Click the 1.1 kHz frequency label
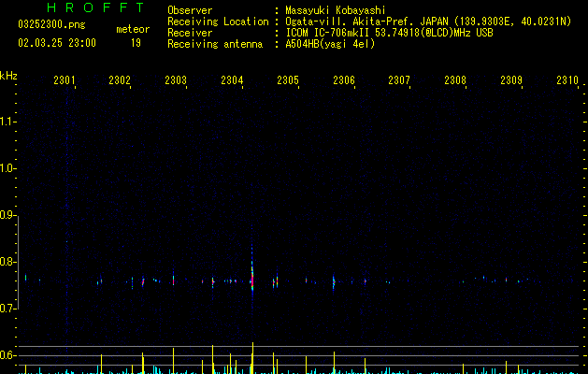Screen dimensions: 588x374 tap(7, 122)
